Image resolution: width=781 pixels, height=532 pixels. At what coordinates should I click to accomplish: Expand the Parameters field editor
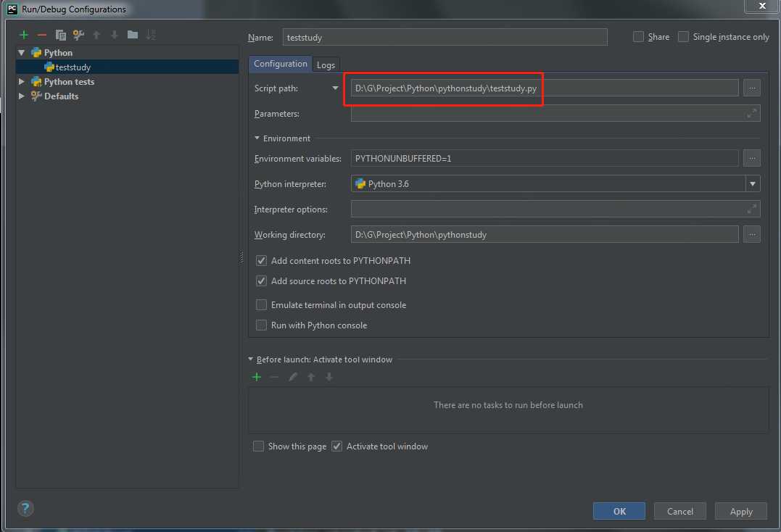pos(751,114)
